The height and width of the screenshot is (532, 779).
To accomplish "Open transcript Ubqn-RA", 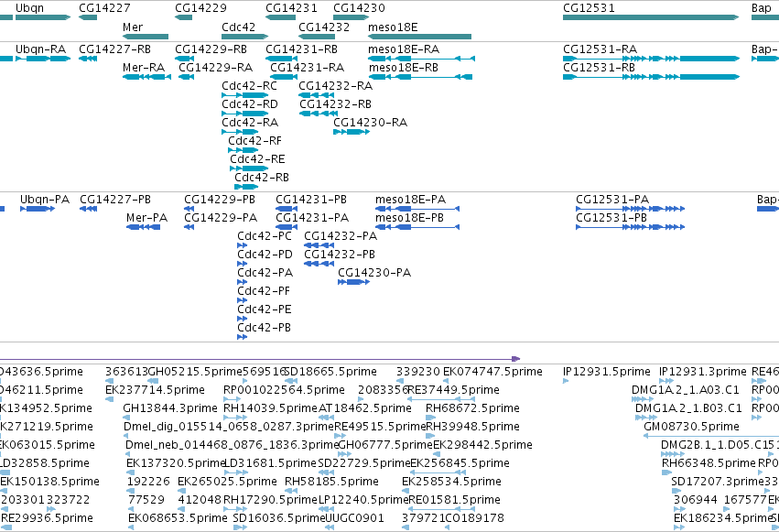I will coord(41,49).
